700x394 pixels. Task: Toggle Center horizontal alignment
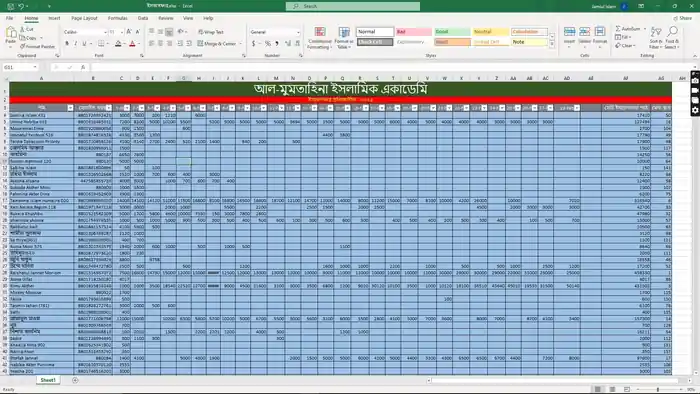click(x=160, y=43)
